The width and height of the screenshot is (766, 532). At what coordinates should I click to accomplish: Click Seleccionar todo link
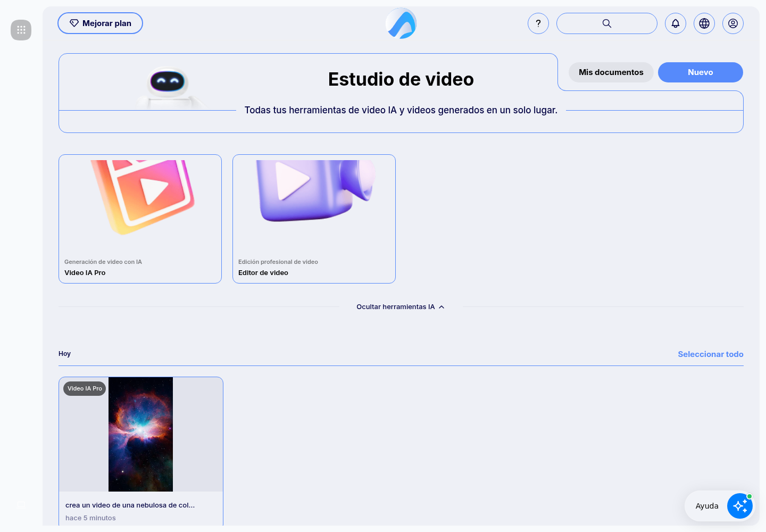711,354
